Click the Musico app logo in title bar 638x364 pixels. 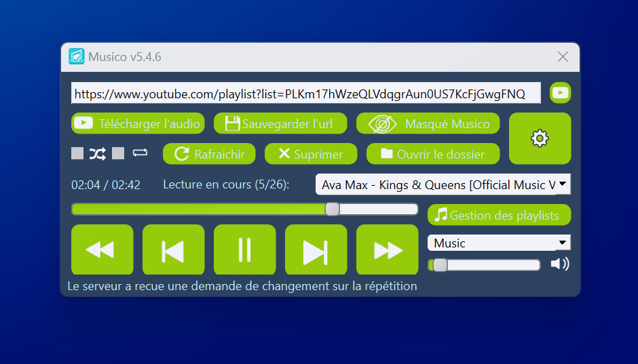[77, 56]
